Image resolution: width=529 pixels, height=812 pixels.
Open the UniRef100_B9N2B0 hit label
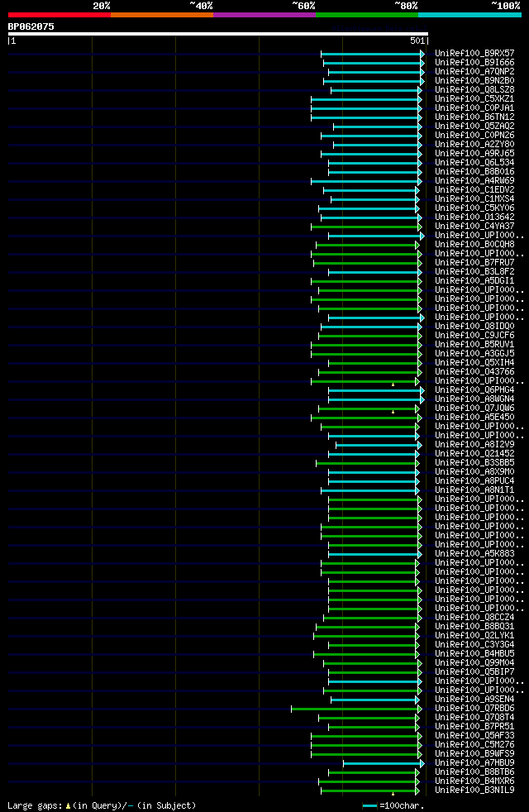[474, 81]
